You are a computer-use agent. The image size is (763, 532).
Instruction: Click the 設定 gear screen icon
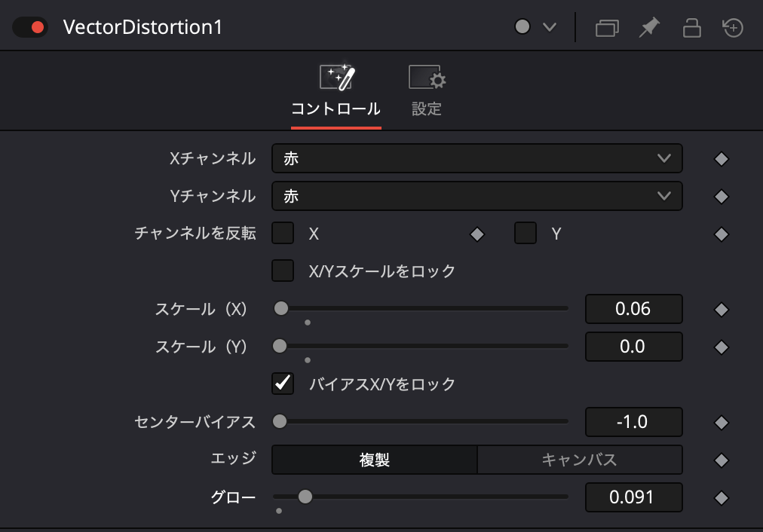(427, 78)
